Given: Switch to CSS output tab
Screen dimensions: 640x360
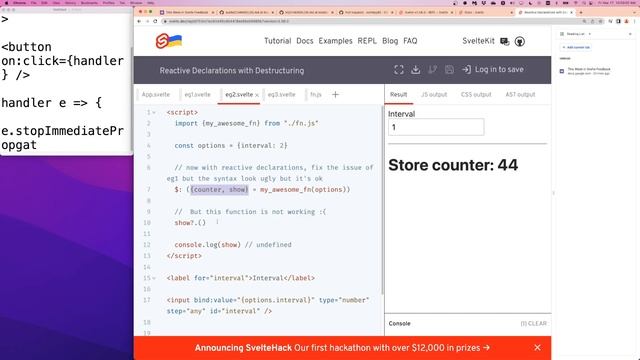Looking at the screenshot, I should point(476,95).
